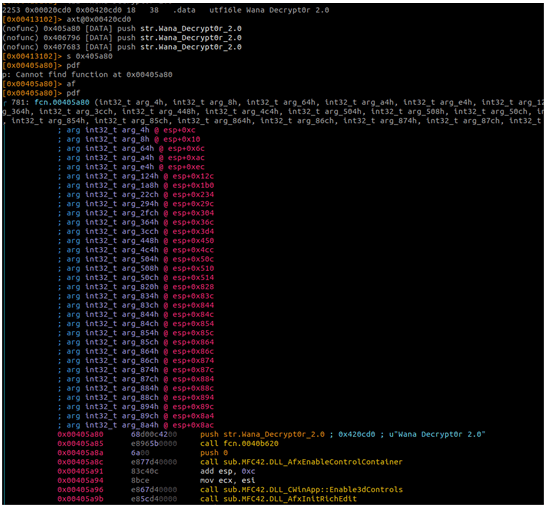Select 'Cannot find function at 0x00405a80' message
Viewport: 548px width, 508px height.
(x=94, y=74)
